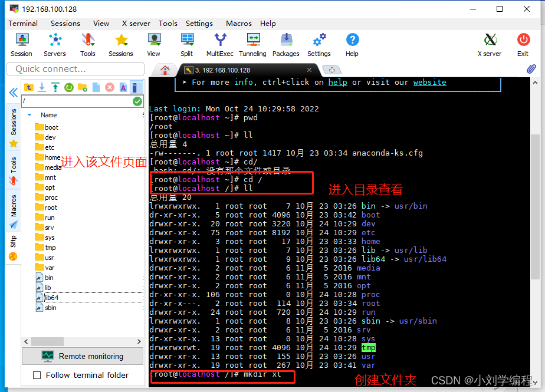Open the Settings menu
Screen dimensions: 545x392
(x=199, y=23)
